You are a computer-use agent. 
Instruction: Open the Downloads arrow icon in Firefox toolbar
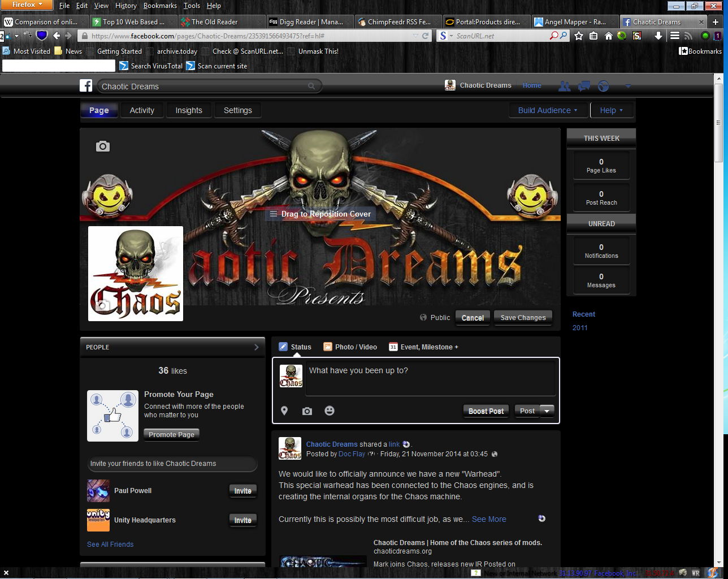coord(658,36)
